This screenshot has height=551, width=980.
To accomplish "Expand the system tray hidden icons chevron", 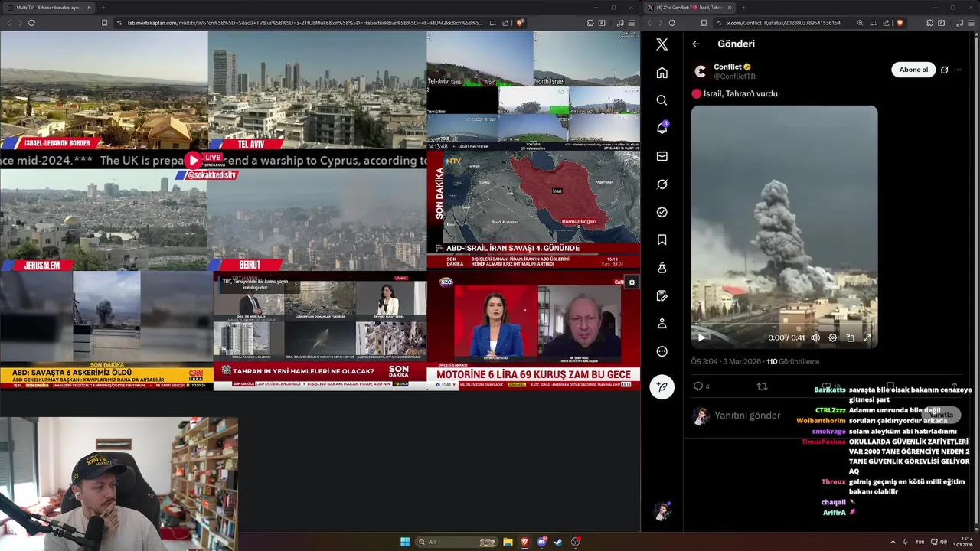I will pos(892,542).
